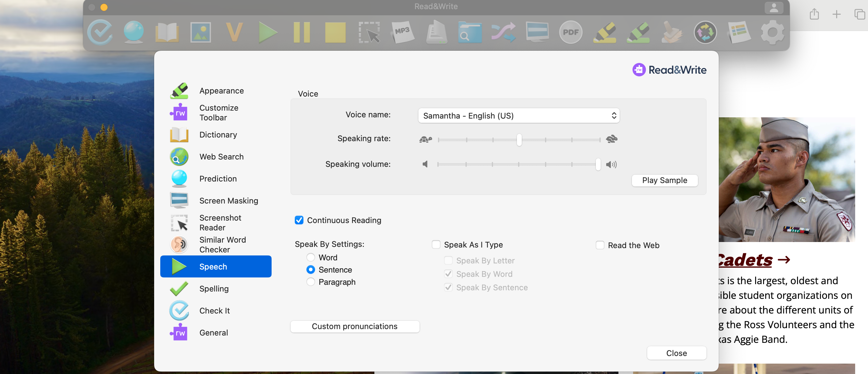Image resolution: width=868 pixels, height=374 pixels.
Task: Launch the Screenshot Reader tool
Action: [x=369, y=32]
